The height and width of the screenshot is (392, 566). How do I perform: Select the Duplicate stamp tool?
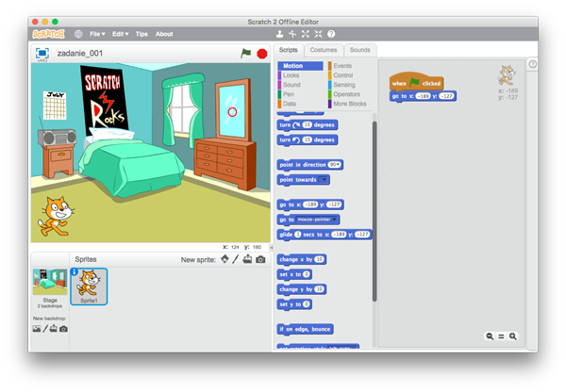pos(279,34)
